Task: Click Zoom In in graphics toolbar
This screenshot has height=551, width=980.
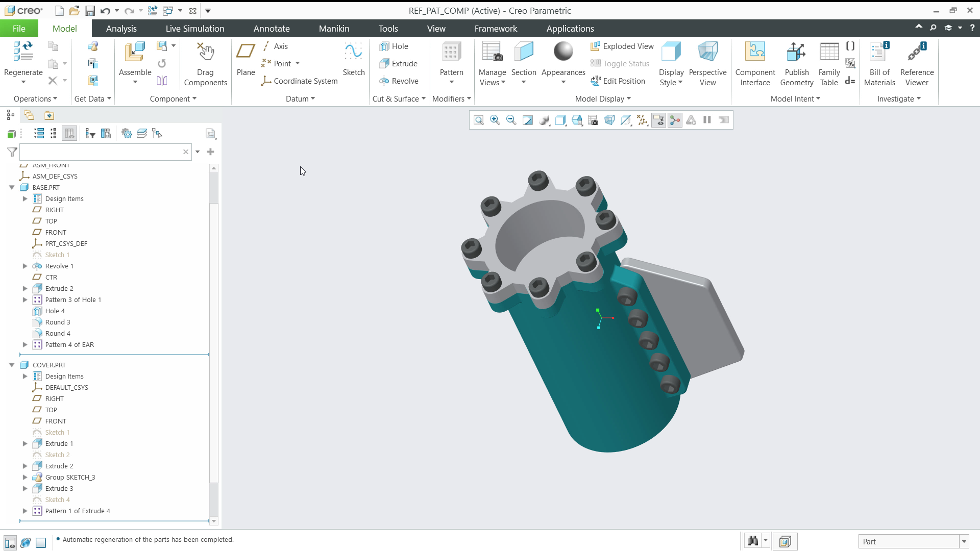Action: (495, 120)
